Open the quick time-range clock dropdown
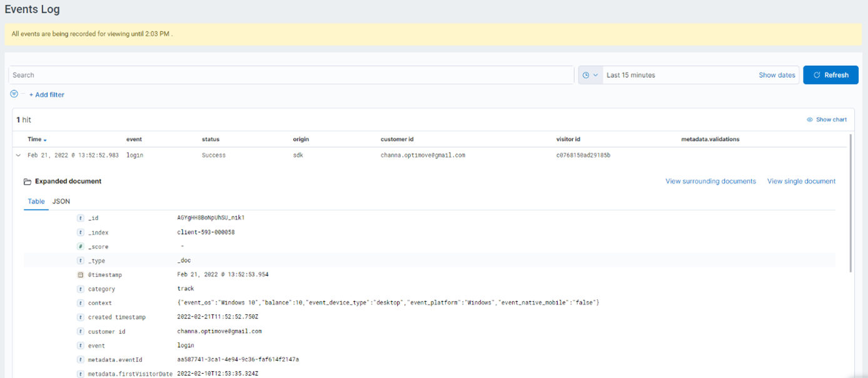This screenshot has height=378, width=868. (x=590, y=75)
